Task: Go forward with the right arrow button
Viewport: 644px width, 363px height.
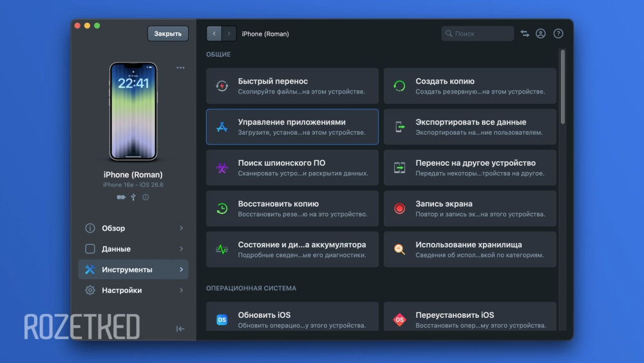Action: coord(229,34)
